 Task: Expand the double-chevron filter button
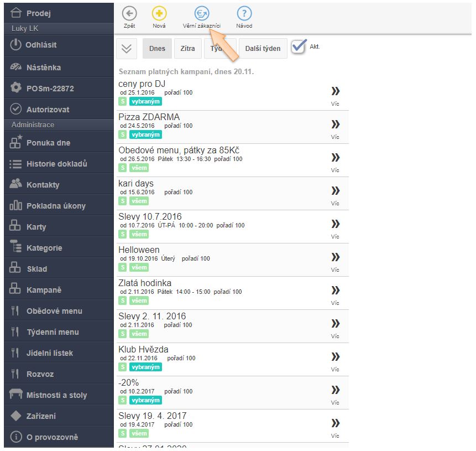point(127,48)
